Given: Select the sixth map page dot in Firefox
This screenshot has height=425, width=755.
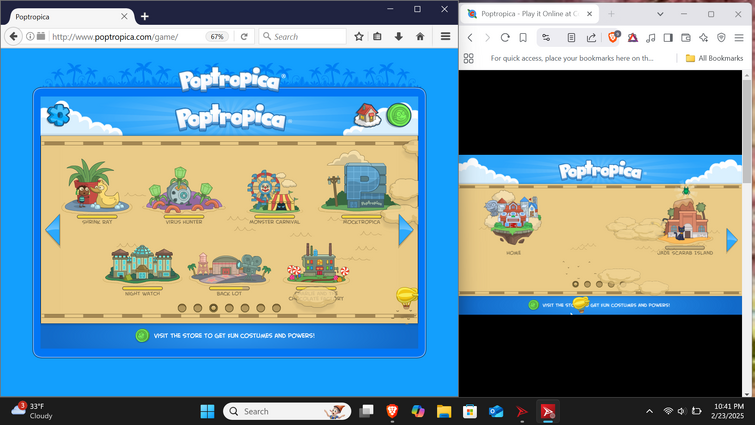Looking at the screenshot, I should click(x=260, y=308).
